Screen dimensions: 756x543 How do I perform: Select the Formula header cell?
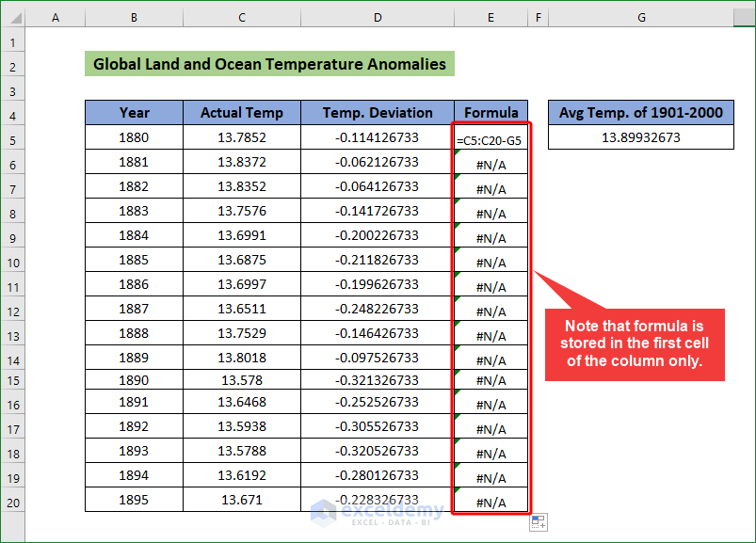tap(491, 112)
